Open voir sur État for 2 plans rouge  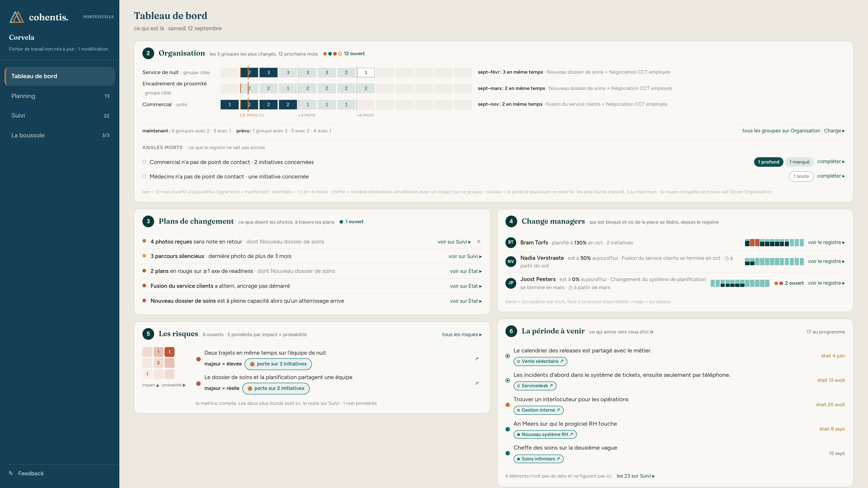[x=466, y=271]
